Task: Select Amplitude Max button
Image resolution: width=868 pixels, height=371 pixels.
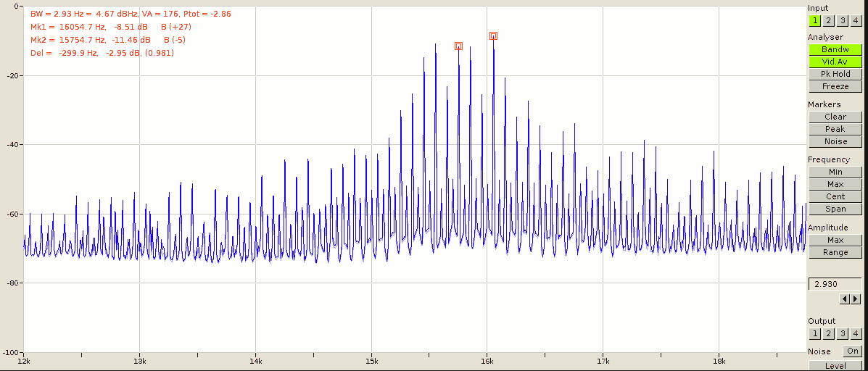Action: [835, 240]
